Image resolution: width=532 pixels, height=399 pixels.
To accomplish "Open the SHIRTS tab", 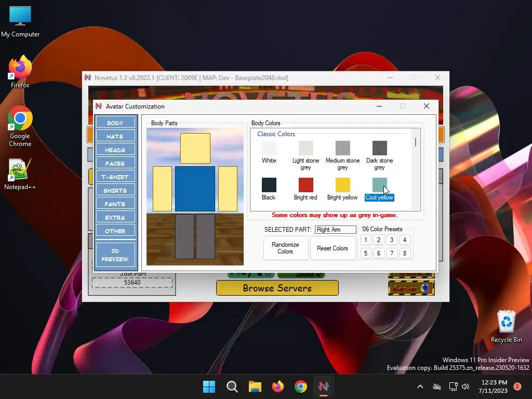I will [x=115, y=191].
